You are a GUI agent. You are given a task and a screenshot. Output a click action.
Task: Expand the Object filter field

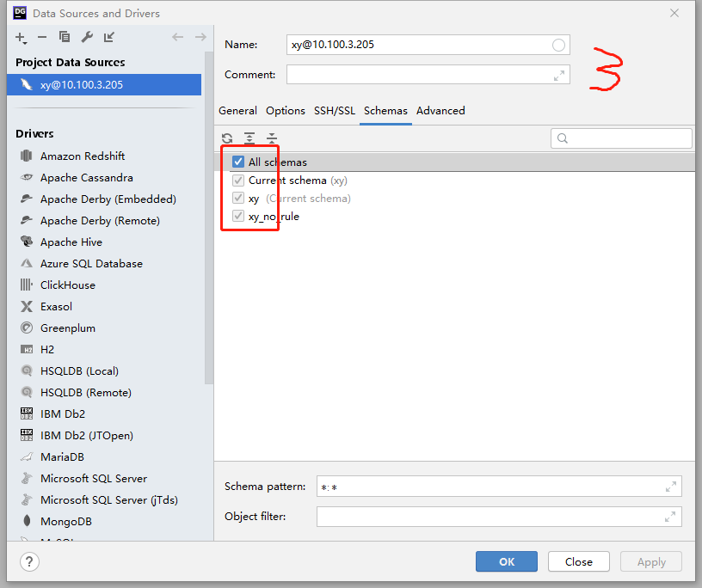[670, 518]
